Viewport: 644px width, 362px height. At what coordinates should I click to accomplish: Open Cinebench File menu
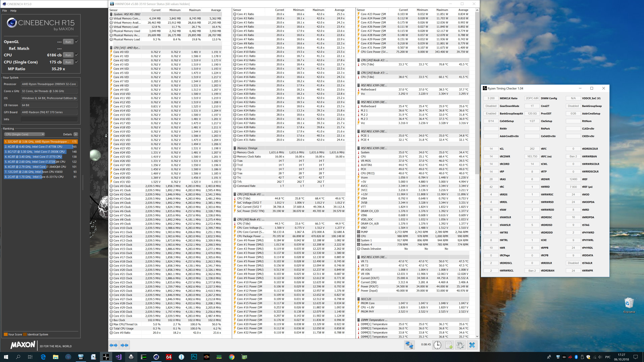[x=5, y=11]
